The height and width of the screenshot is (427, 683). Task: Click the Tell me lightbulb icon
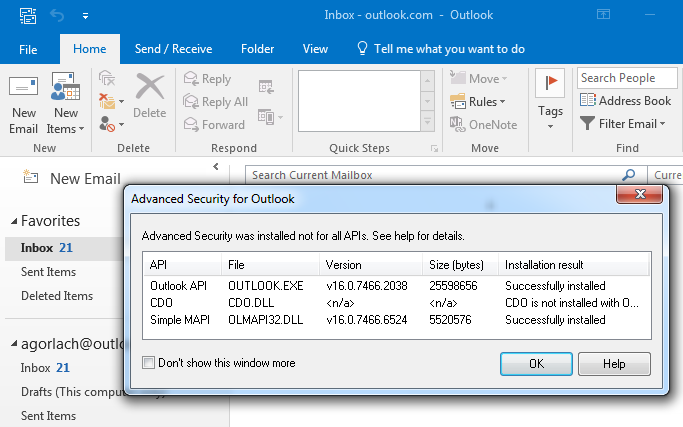click(x=362, y=48)
